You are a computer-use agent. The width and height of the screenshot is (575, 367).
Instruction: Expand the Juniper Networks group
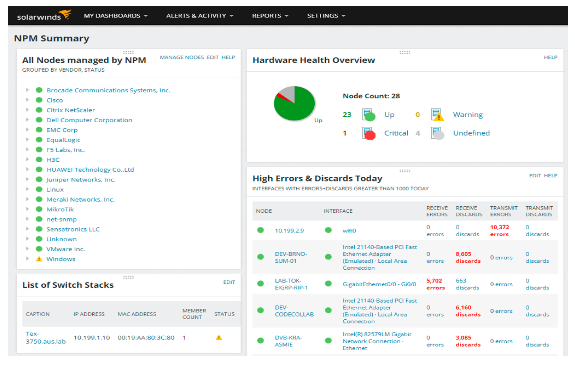pyautogui.click(x=27, y=179)
